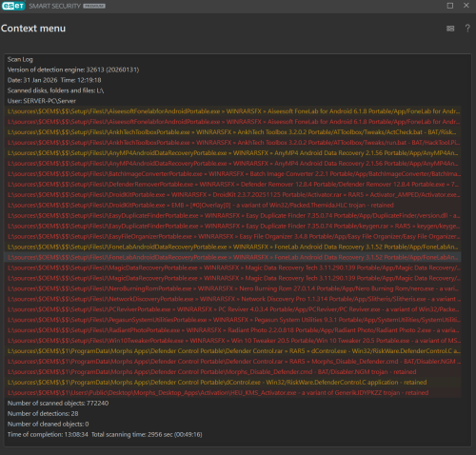Select the EasyDuplicateFinder keygen.rar entry
This screenshot has height=455, width=476.
[233, 227]
